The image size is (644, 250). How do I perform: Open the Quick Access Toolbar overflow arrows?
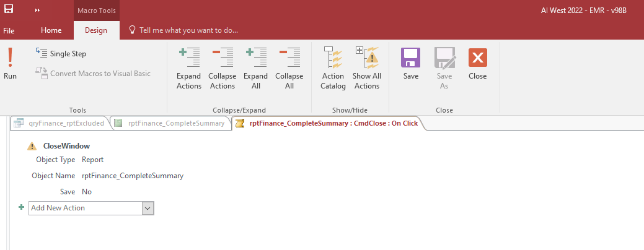tap(37, 11)
